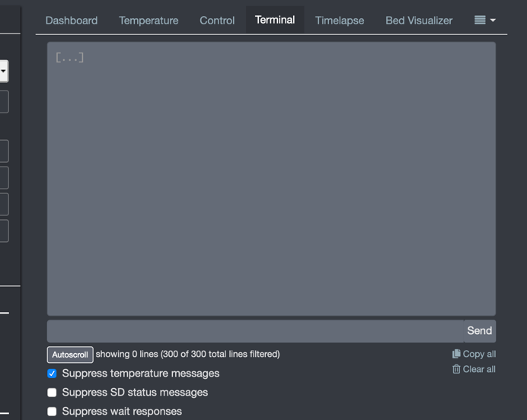527x420 pixels.
Task: Switch to the Dashboard tab
Action: (x=72, y=21)
